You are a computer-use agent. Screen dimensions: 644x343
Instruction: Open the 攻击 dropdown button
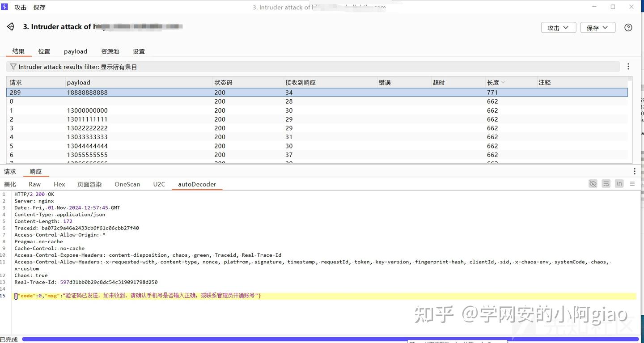tap(558, 27)
